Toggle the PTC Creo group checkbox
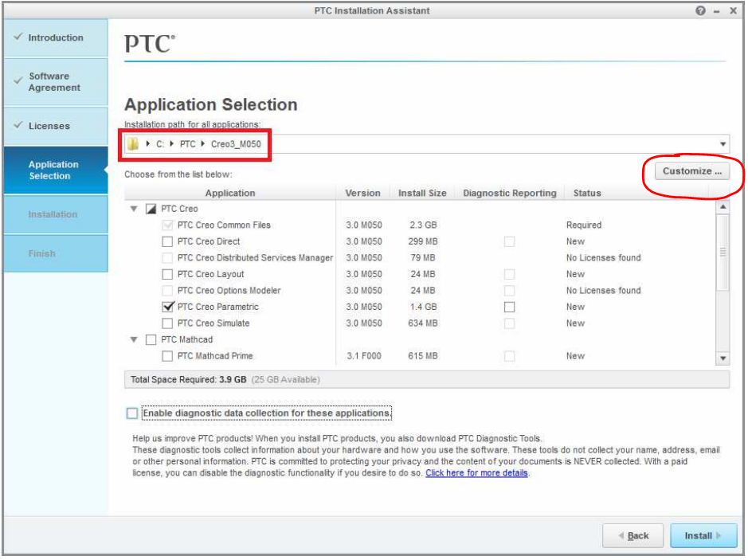748x560 pixels. (x=151, y=209)
